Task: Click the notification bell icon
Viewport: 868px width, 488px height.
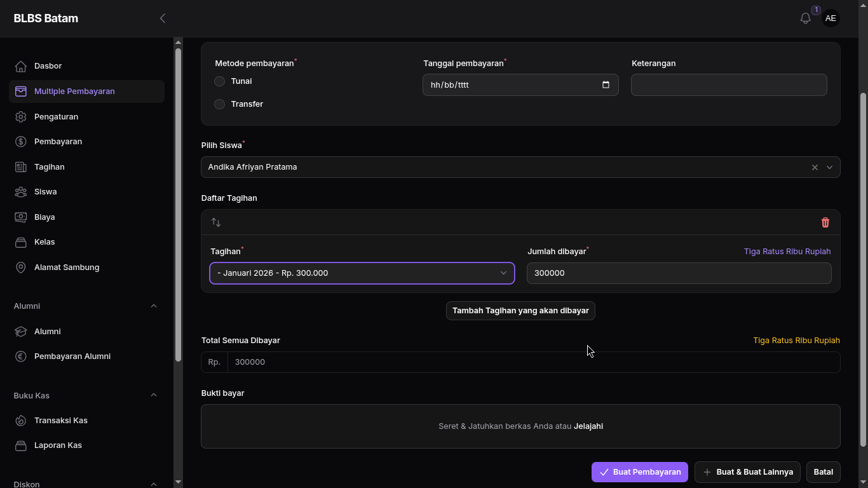Action: 805,18
